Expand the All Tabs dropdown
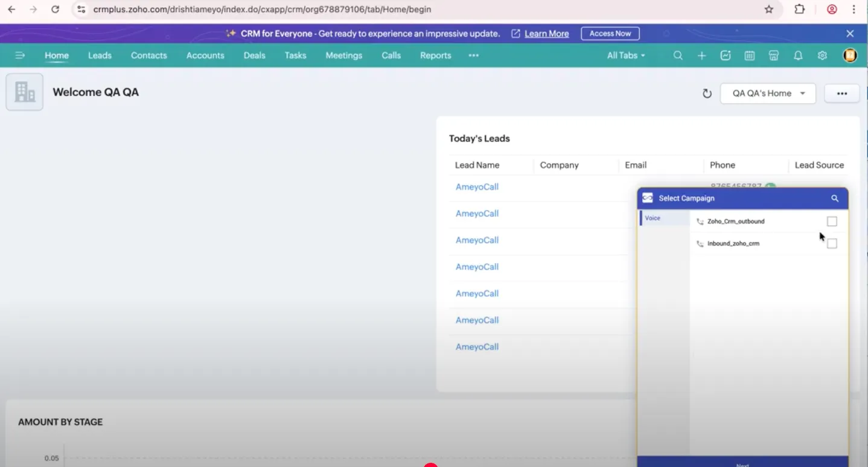The image size is (868, 467). pos(626,56)
